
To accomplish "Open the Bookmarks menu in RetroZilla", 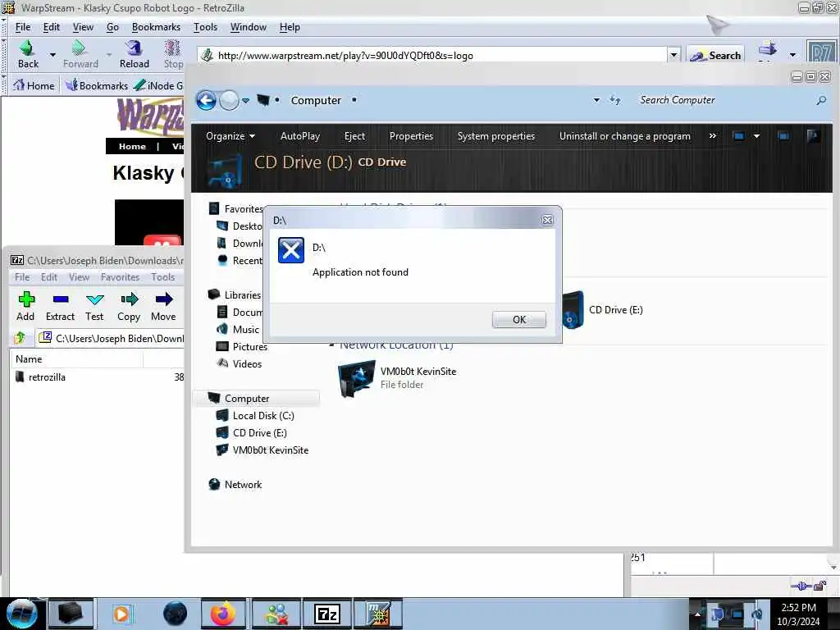I will (x=156, y=27).
